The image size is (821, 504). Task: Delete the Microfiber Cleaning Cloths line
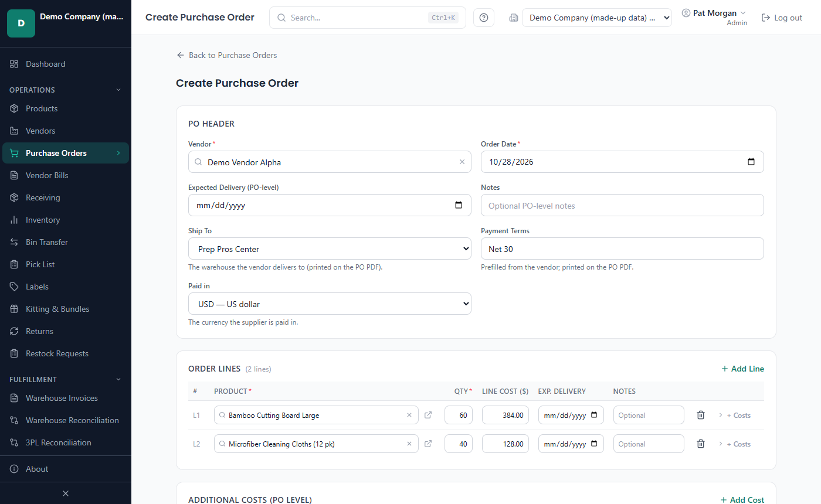(x=700, y=444)
